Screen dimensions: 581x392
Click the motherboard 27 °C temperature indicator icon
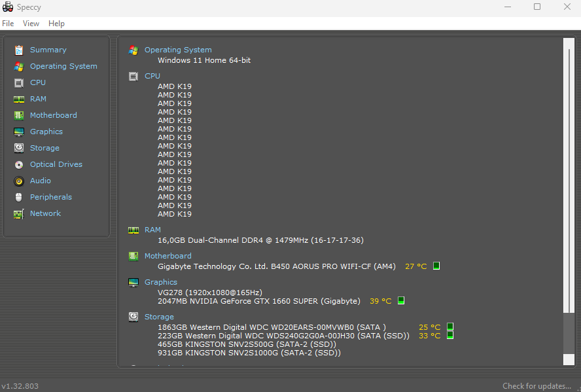click(436, 266)
